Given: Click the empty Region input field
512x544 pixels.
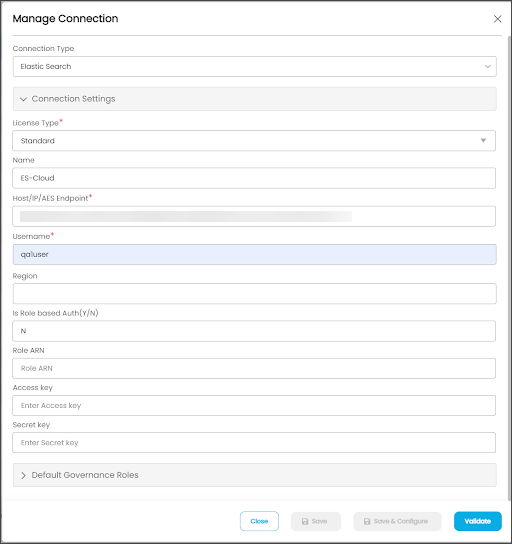Looking at the screenshot, I should point(255,294).
